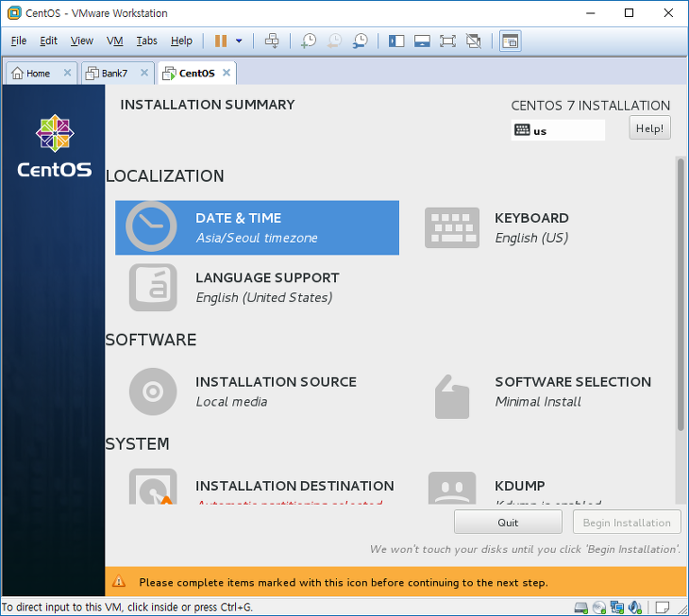This screenshot has width=689, height=616.
Task: Open DATE & TIME settings
Action: pos(257,227)
